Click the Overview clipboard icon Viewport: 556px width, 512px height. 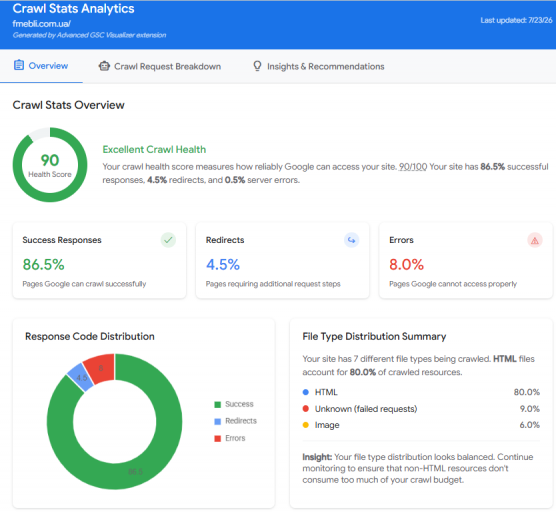pyautogui.click(x=19, y=65)
